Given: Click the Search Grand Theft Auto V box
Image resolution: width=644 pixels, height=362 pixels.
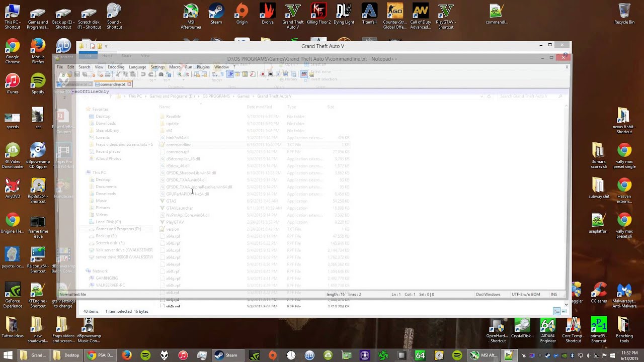Looking at the screenshot, I should 531,96.
